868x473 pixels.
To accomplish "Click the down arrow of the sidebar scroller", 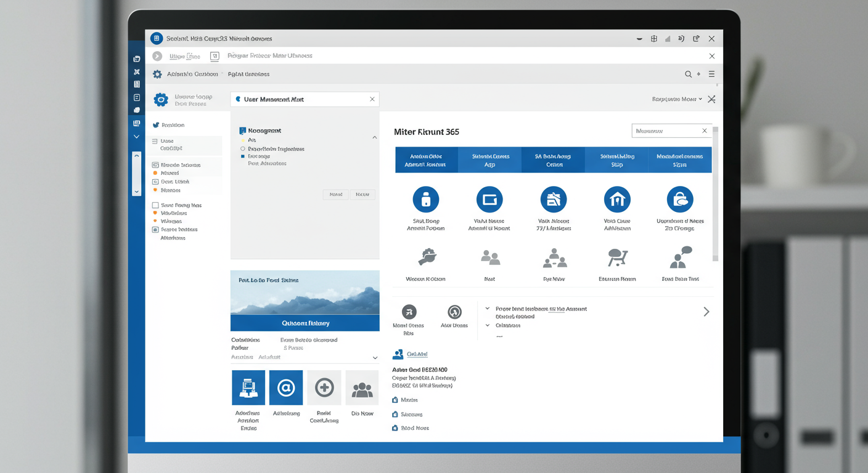I will coord(137,192).
